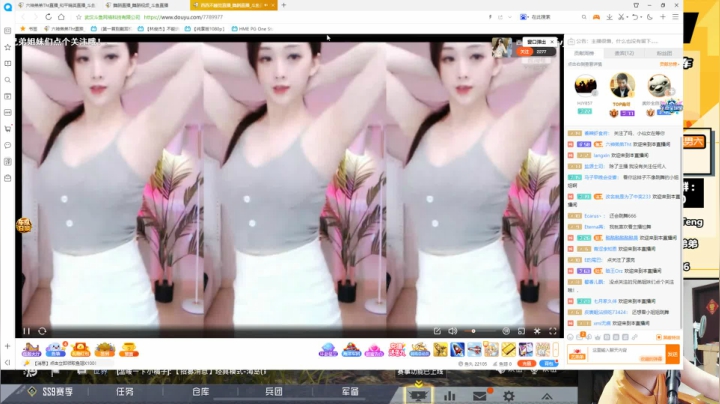Click the browser logo at sidebar top
Viewport: 720px width, 404px height.
click(x=7, y=6)
